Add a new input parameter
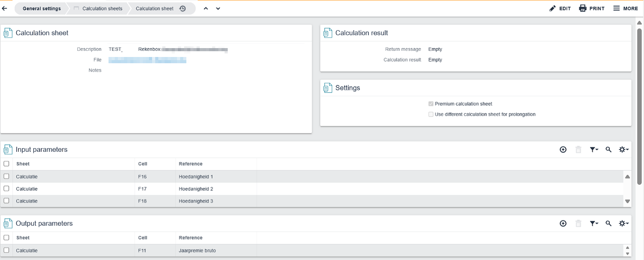The height and width of the screenshot is (260, 644). coord(563,150)
